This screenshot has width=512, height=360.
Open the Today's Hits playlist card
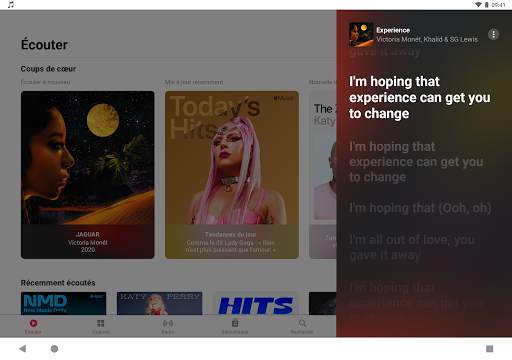(232, 175)
